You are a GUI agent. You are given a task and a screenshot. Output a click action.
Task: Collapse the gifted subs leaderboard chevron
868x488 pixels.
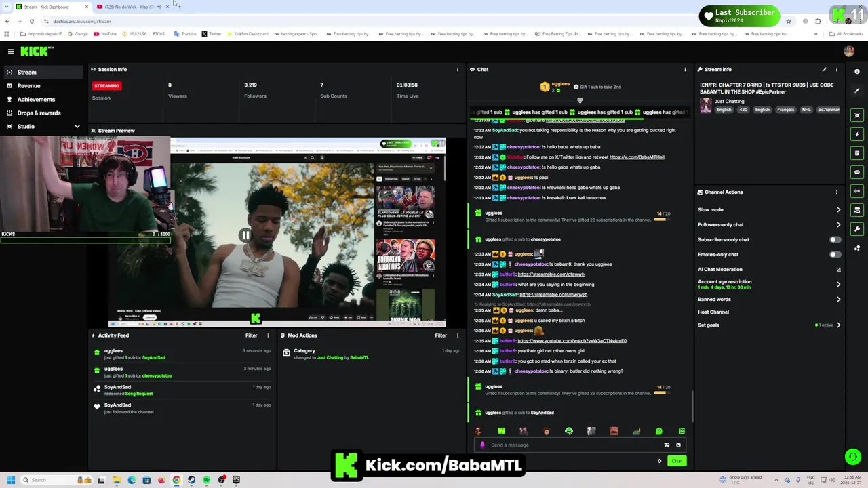[x=580, y=101]
